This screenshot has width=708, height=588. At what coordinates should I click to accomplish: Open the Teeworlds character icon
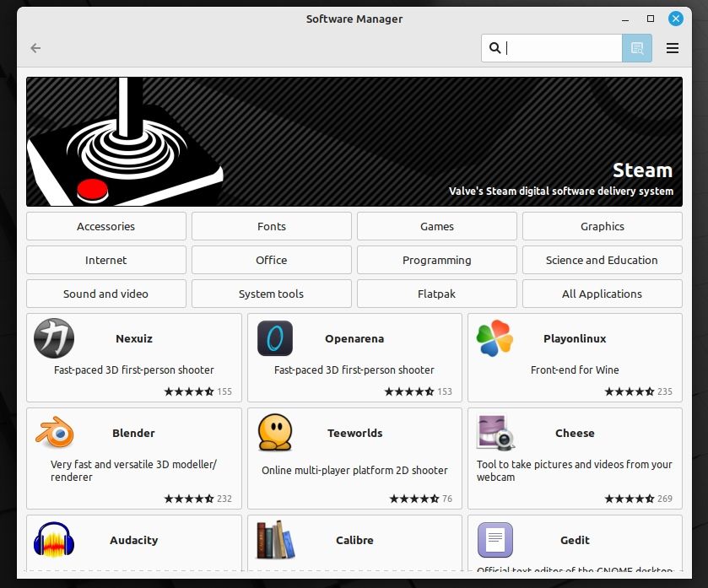[275, 433]
